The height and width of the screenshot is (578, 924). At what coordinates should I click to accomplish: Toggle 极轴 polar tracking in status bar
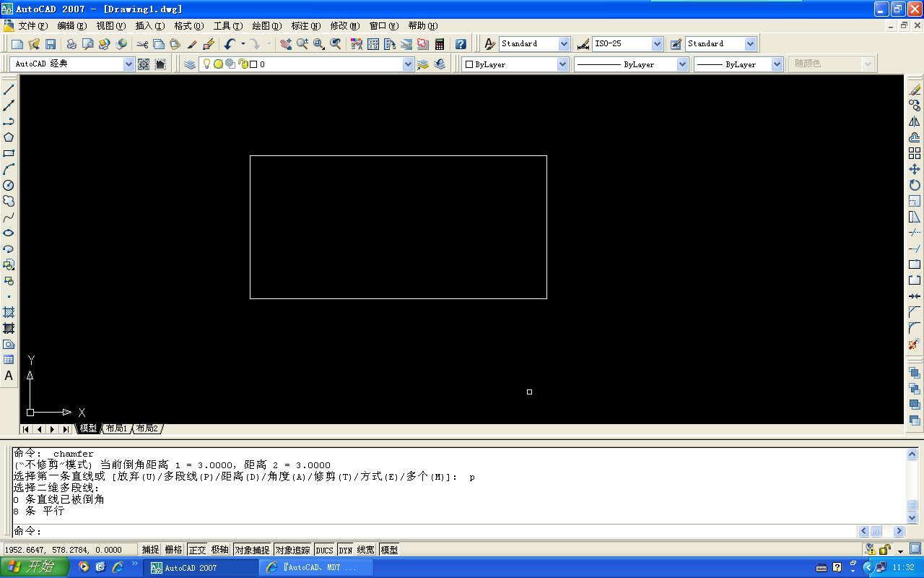[220, 550]
